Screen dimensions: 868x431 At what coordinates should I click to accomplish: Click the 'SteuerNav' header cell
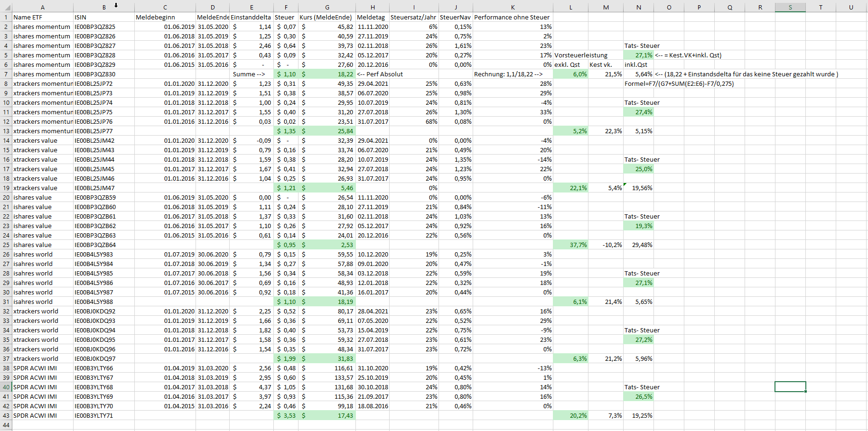(x=456, y=17)
